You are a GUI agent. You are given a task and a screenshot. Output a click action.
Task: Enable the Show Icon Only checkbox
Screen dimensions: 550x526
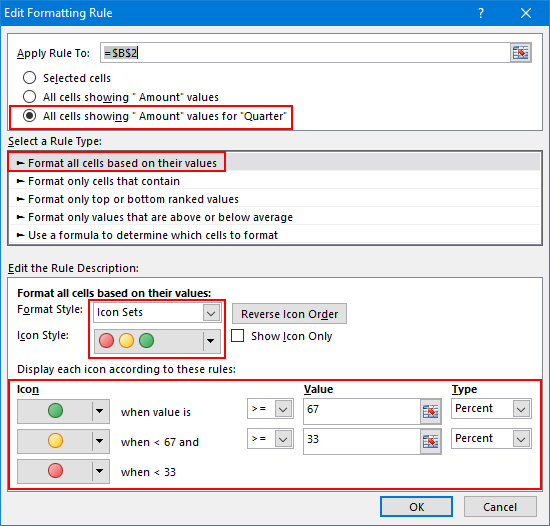tap(237, 336)
